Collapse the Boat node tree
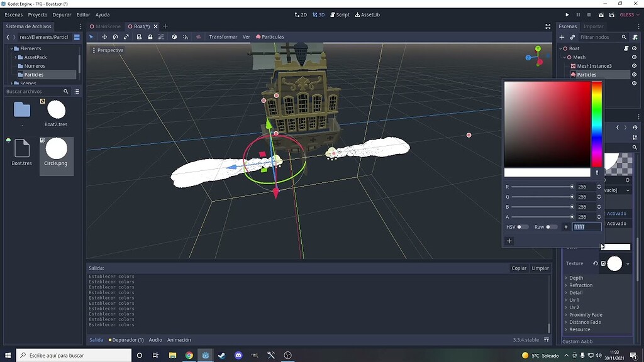 560,48
